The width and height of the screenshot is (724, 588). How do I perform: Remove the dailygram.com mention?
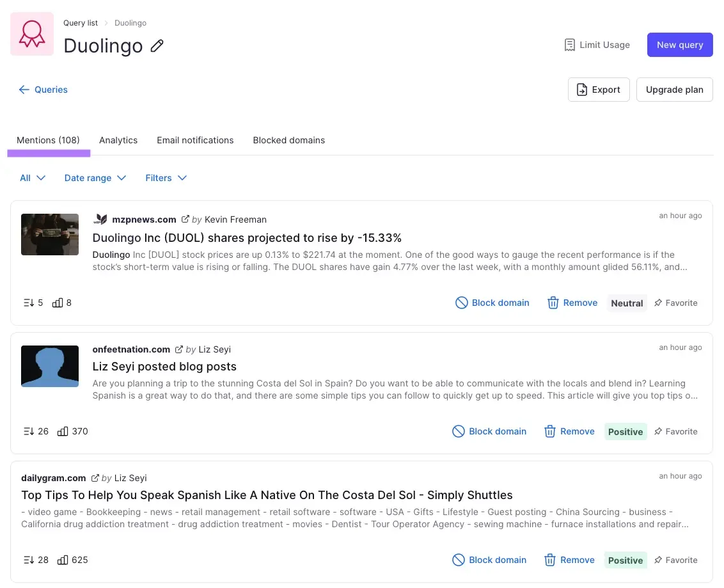(569, 560)
